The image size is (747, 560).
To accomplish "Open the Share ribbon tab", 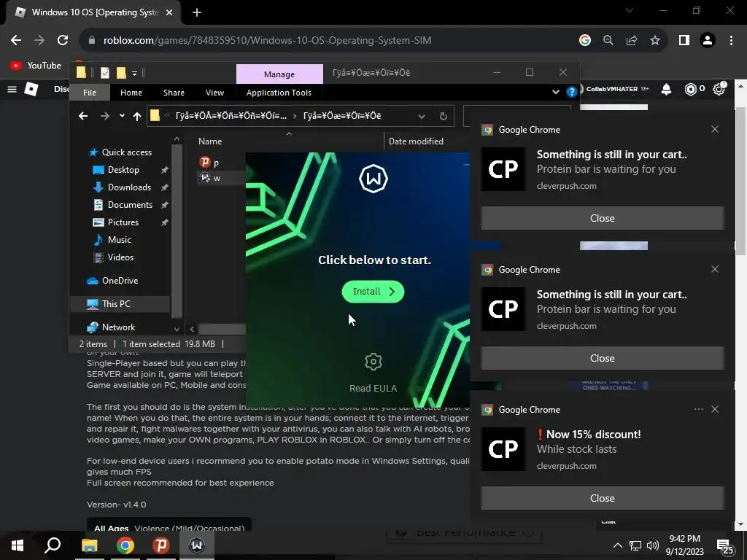I will [x=174, y=93].
